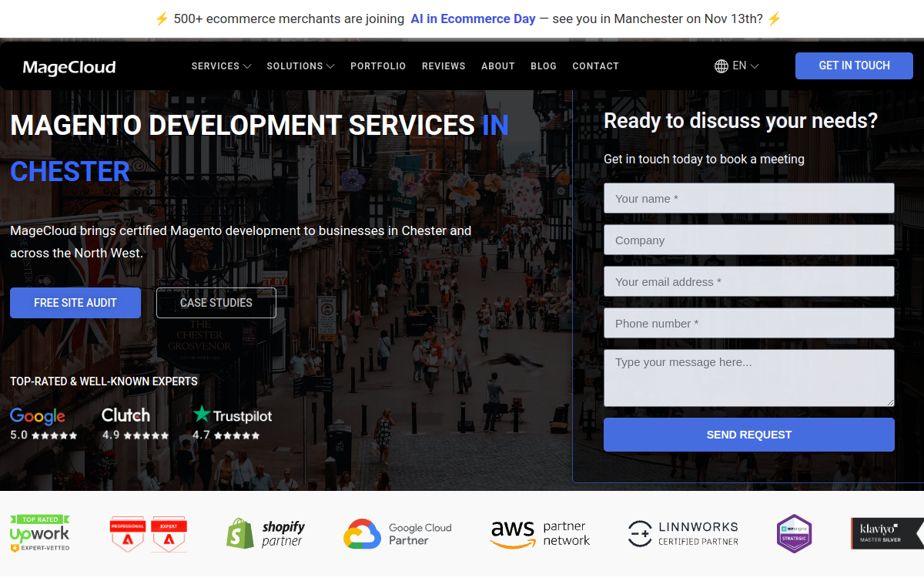Open the MageCloud logo homepage link
The image size is (924, 578).
point(69,67)
